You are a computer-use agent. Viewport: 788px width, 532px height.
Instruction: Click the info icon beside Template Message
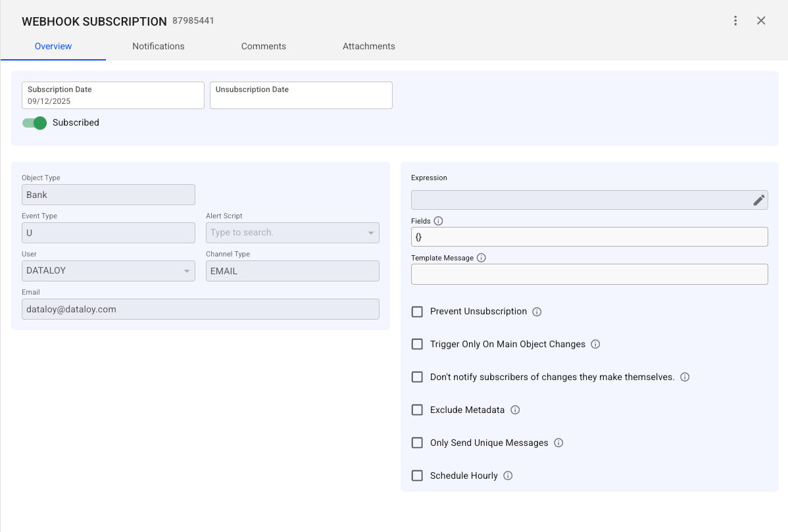point(481,258)
